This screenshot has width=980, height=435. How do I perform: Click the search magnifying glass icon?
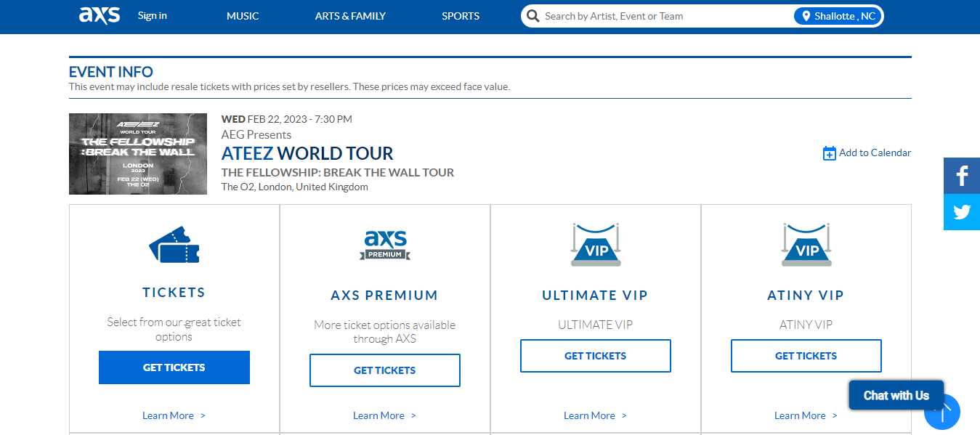[532, 15]
